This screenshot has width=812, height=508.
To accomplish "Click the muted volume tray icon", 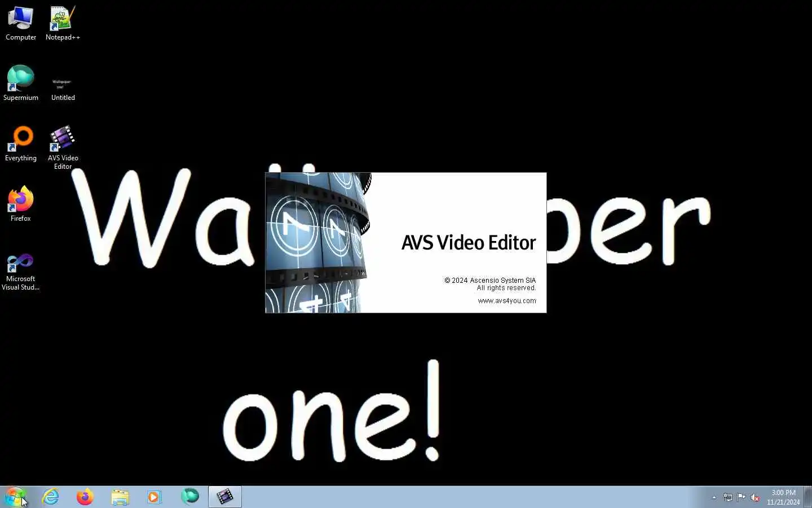I will pos(755,497).
